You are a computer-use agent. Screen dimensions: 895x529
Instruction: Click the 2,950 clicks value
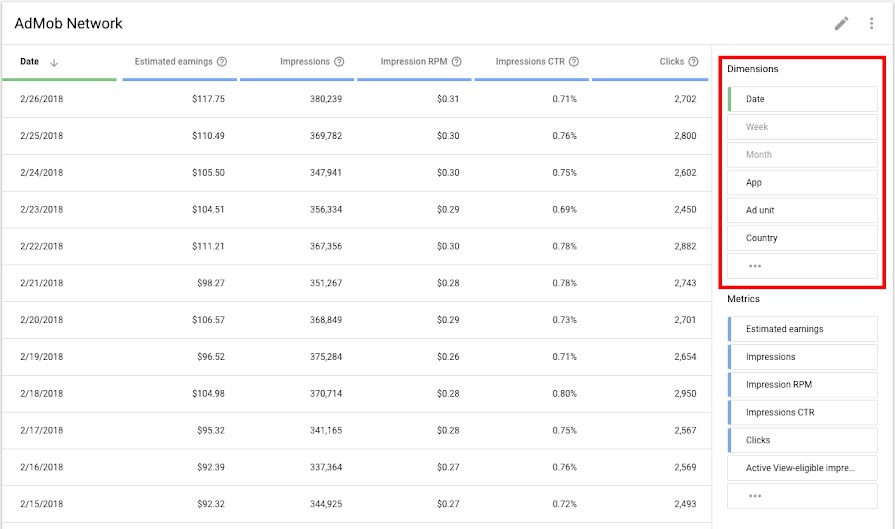[x=685, y=393]
